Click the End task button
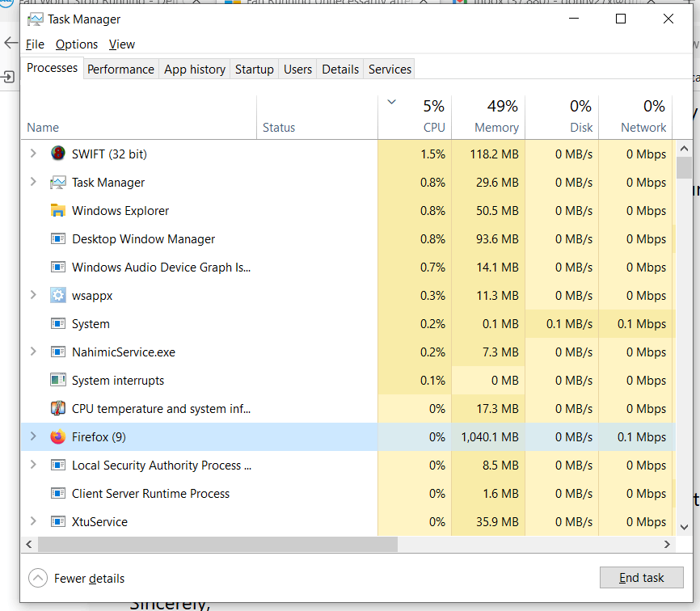This screenshot has width=700, height=611. (642, 578)
